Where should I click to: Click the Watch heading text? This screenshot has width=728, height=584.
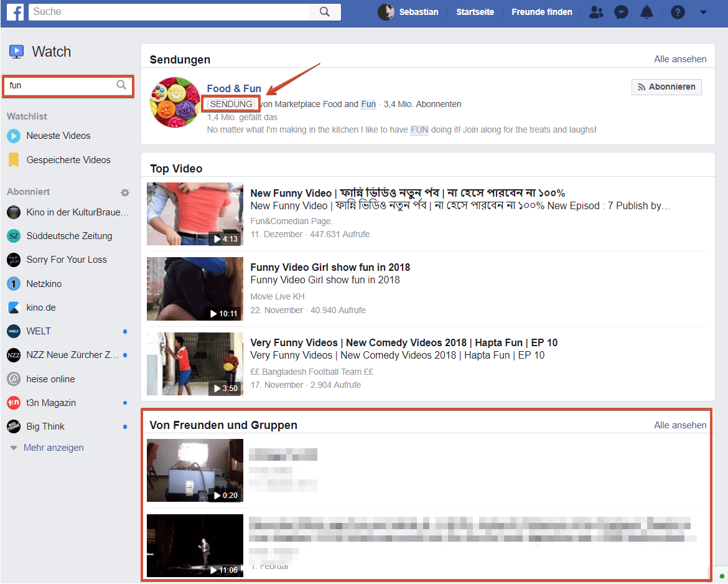click(x=52, y=52)
